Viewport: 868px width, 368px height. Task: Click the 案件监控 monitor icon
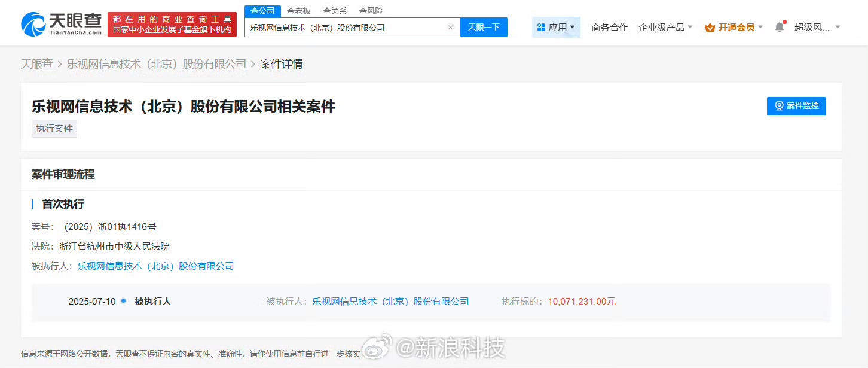(780, 106)
